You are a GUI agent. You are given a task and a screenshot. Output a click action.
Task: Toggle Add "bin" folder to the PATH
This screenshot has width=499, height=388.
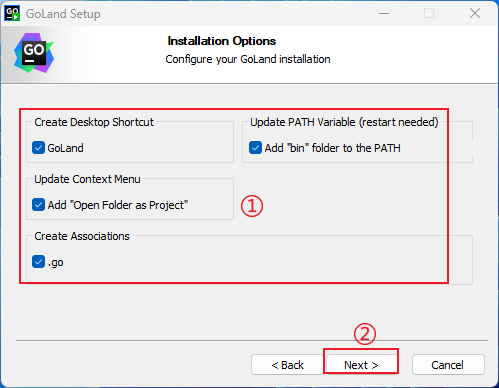(255, 148)
